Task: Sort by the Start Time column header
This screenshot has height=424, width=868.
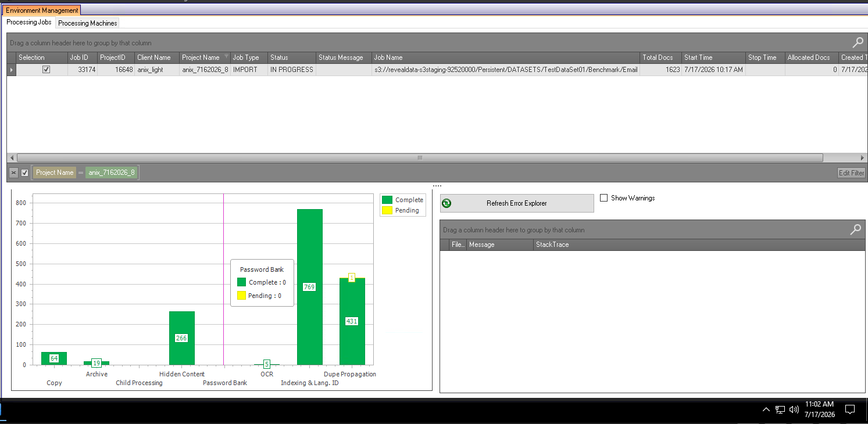Action: click(714, 58)
